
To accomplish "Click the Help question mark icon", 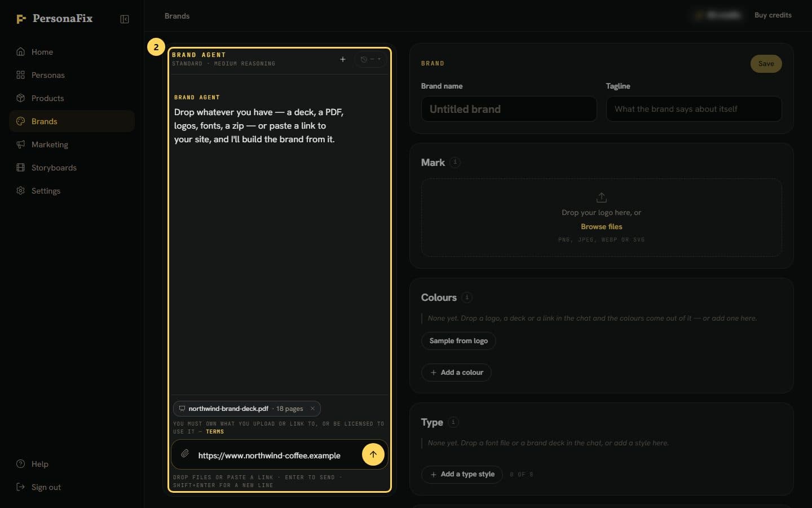I will coord(21,464).
